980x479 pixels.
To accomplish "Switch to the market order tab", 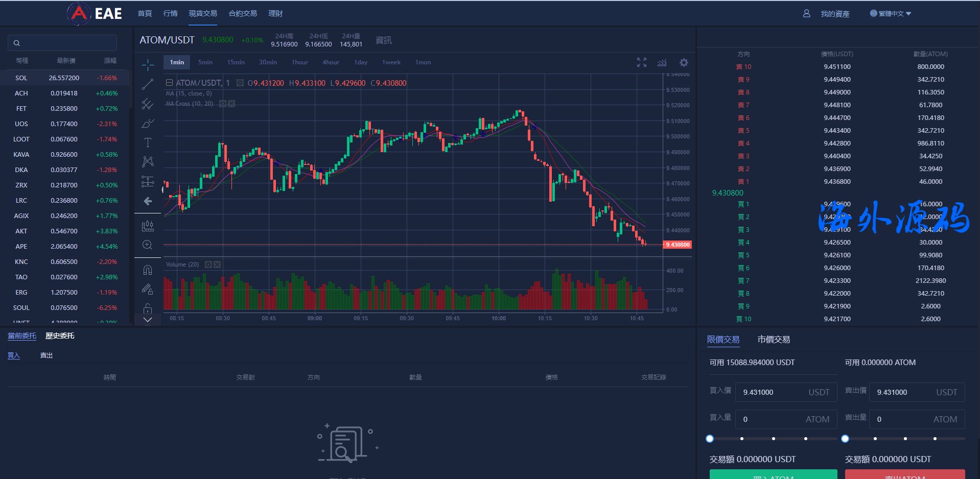I will point(773,340).
